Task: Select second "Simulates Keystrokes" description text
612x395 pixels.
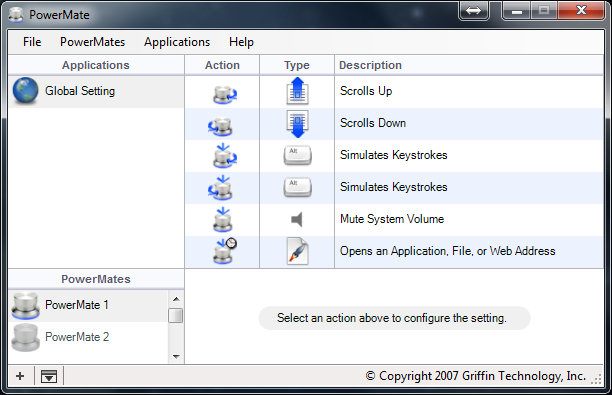Action: click(x=393, y=187)
